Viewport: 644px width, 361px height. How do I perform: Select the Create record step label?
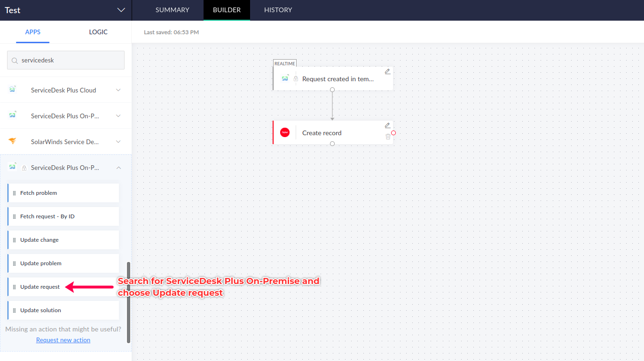322,133
